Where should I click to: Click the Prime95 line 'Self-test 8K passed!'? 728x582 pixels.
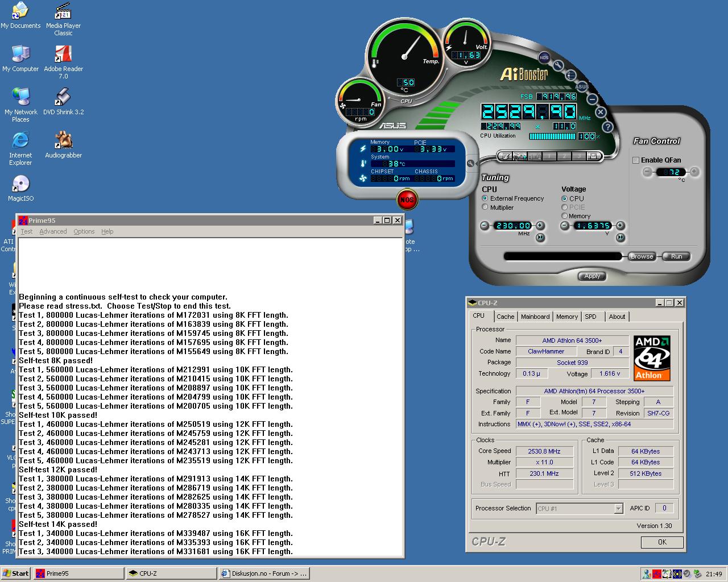click(56, 360)
